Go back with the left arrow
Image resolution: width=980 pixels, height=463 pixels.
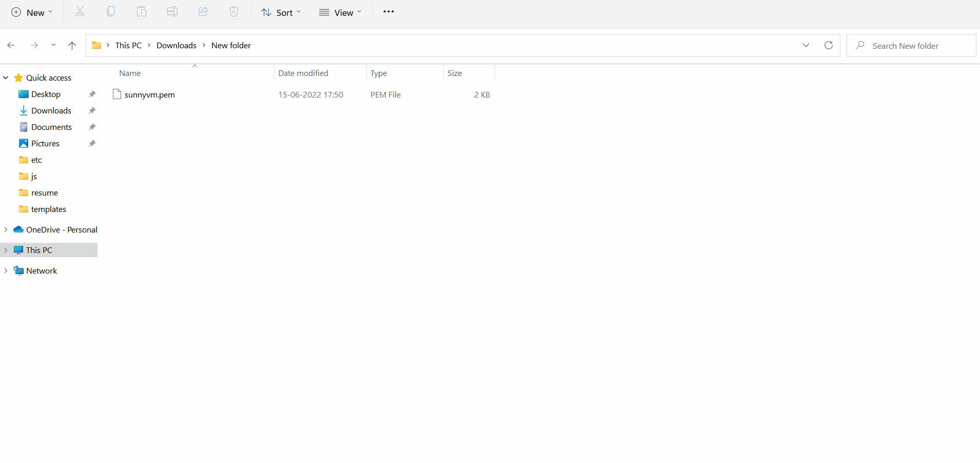point(11,45)
